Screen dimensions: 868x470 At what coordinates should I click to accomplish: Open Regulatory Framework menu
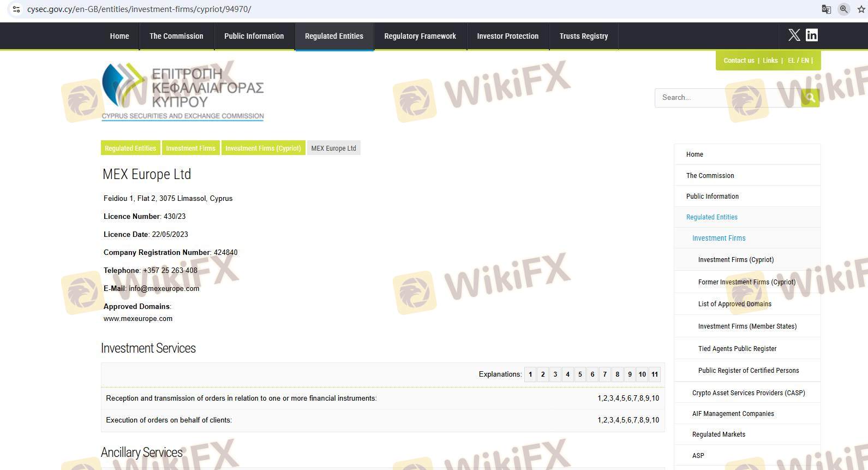pos(420,36)
